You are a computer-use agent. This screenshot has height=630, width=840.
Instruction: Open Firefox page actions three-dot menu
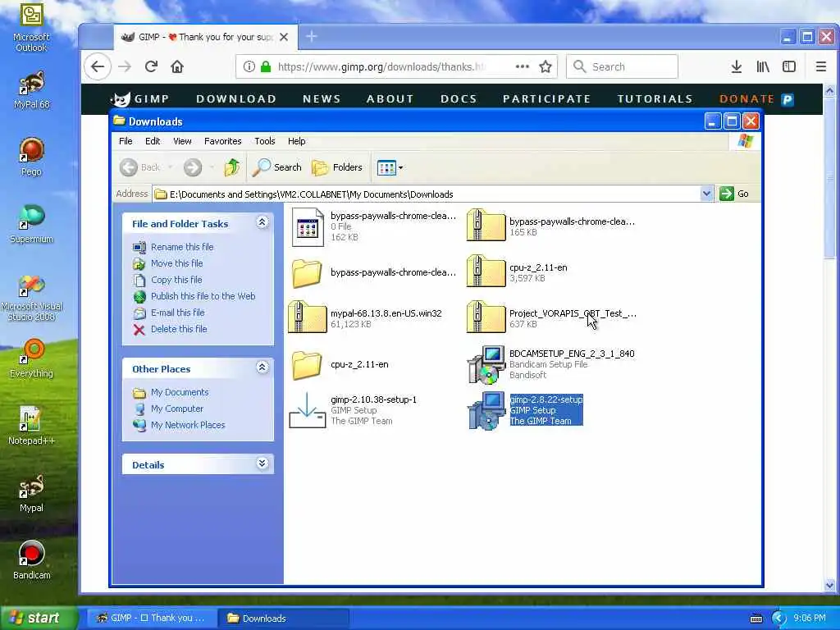[x=523, y=66]
